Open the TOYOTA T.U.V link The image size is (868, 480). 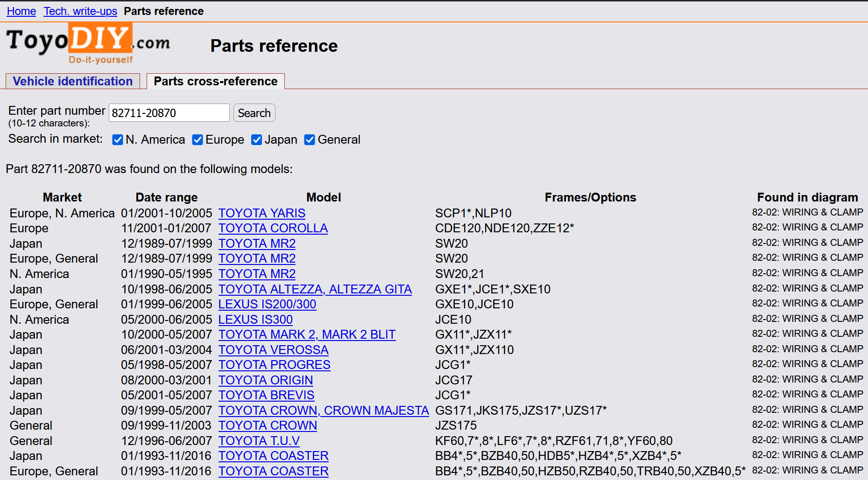tap(259, 441)
